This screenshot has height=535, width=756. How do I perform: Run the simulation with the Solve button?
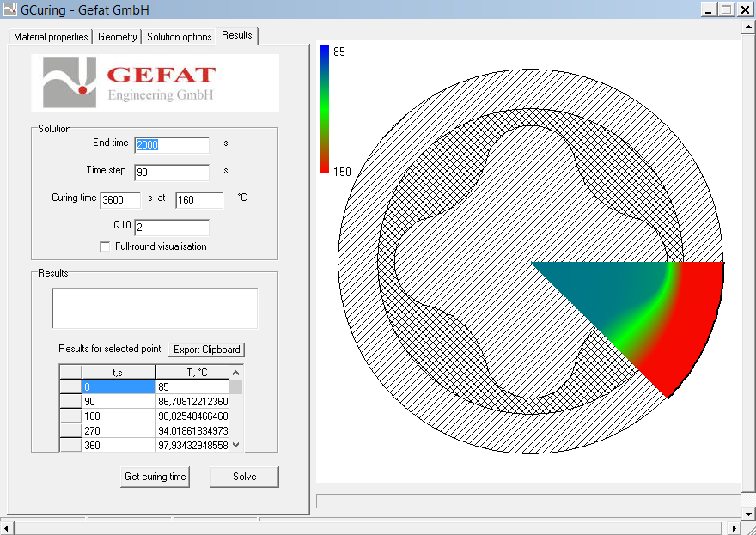(x=244, y=477)
